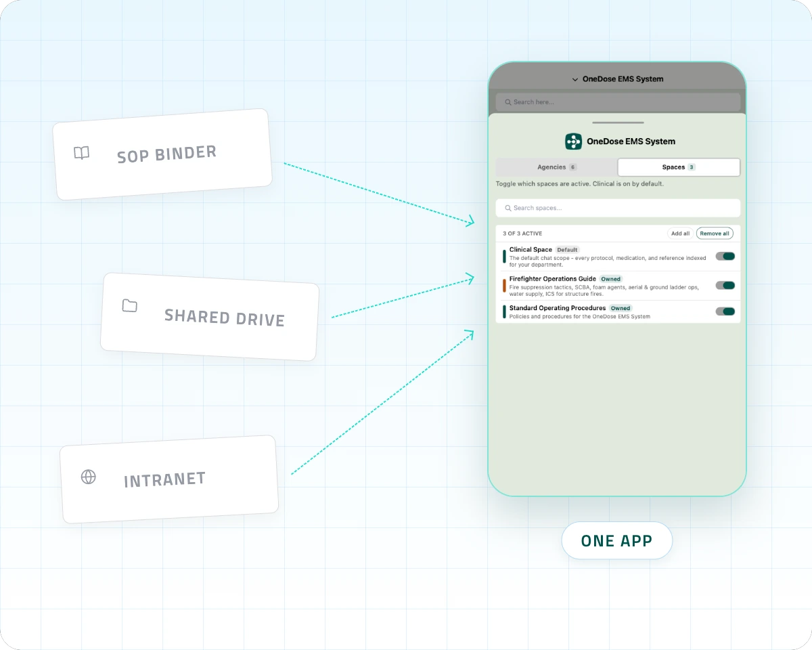Click the OneDose green logo icon
This screenshot has width=812, height=650.
(x=573, y=142)
